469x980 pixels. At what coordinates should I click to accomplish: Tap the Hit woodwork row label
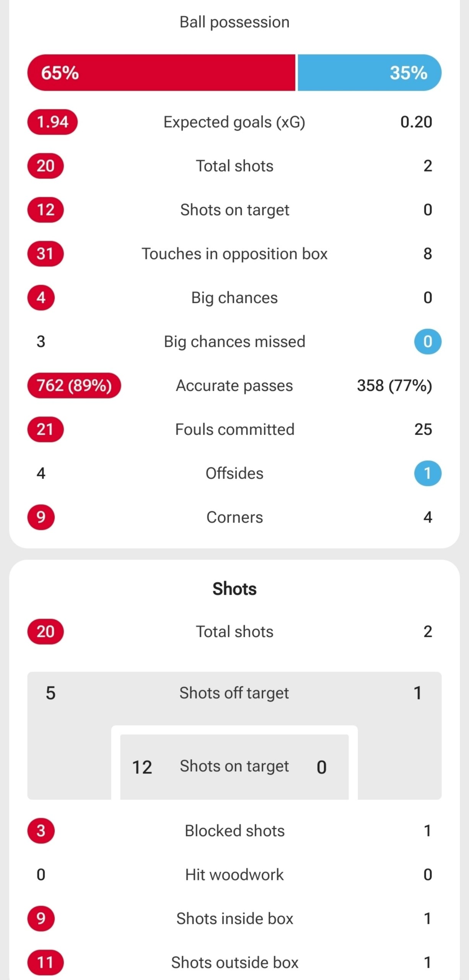(234, 875)
